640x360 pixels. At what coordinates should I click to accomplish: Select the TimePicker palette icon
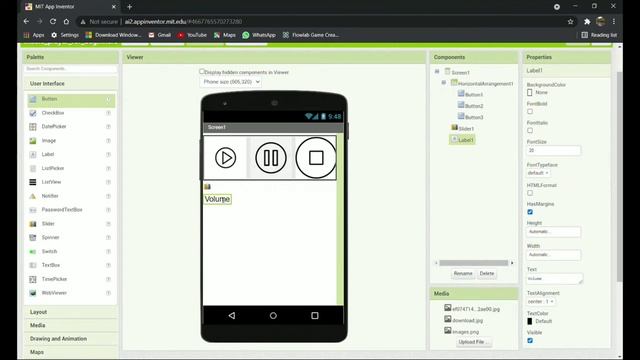tap(33, 279)
